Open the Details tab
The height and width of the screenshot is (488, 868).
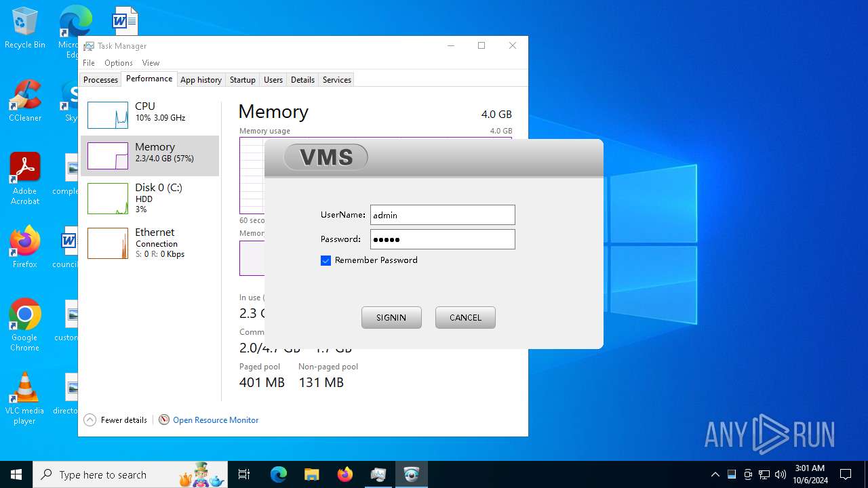[x=302, y=79]
